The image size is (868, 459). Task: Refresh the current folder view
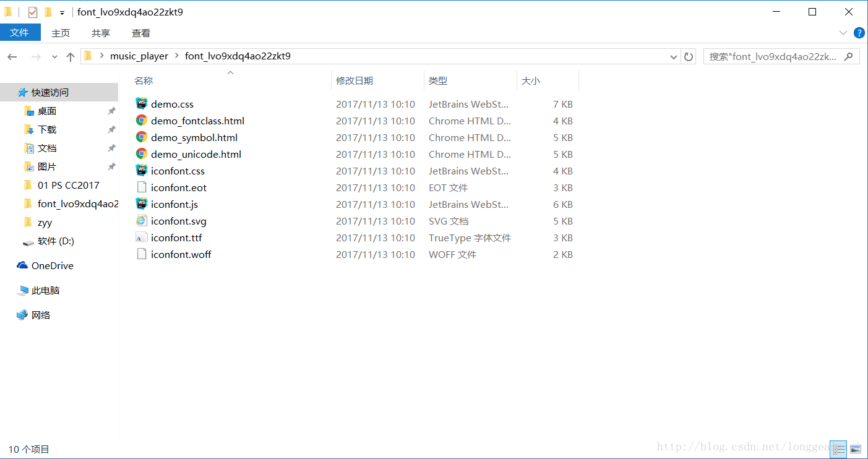689,56
